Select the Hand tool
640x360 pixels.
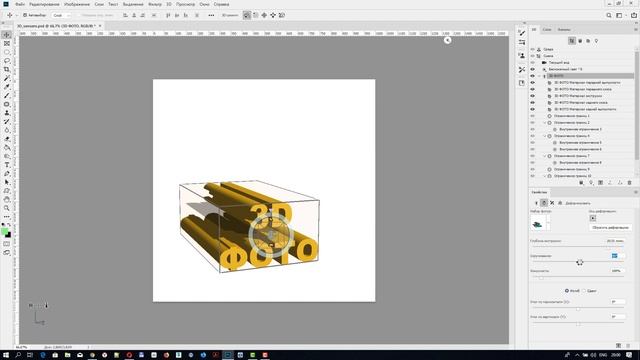pos(7,200)
